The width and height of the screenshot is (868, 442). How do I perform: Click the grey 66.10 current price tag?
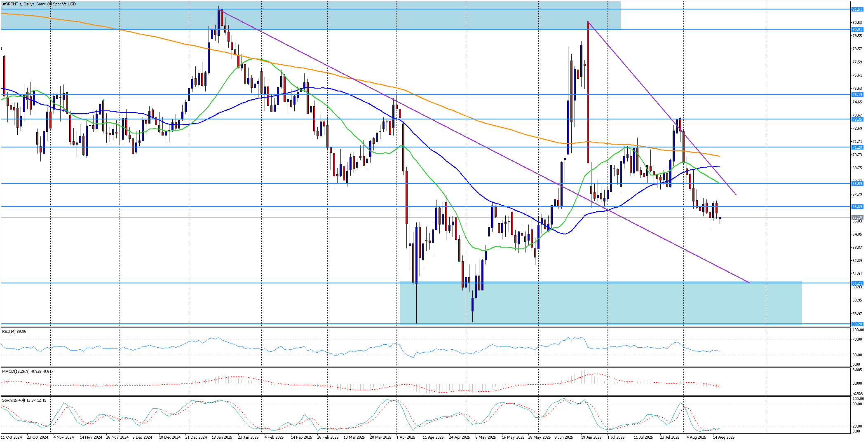[857, 217]
